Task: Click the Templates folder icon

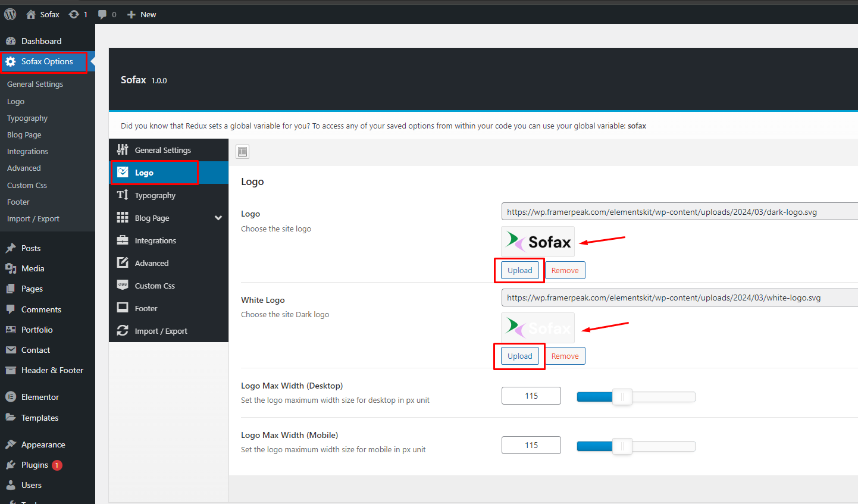Action: pyautogui.click(x=11, y=418)
